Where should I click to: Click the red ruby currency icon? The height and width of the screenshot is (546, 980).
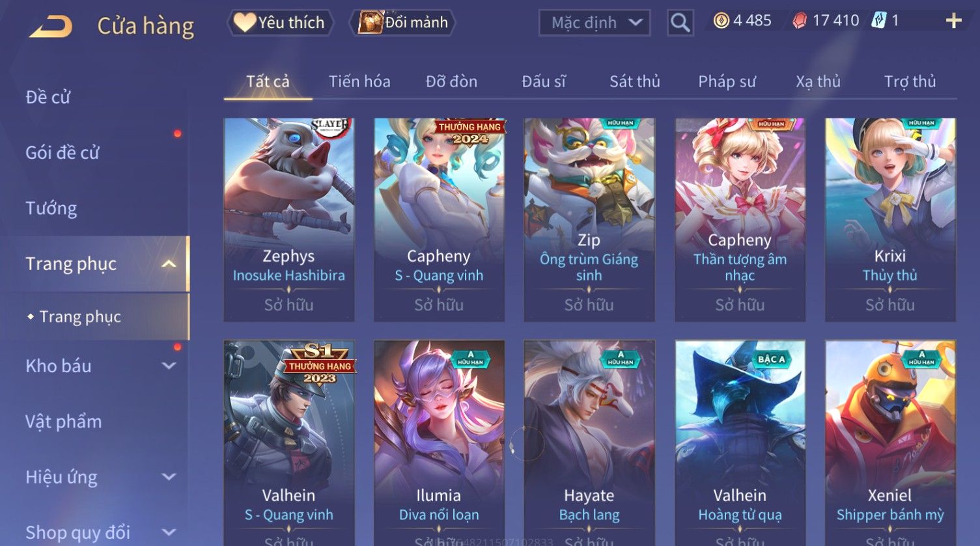coord(800,21)
